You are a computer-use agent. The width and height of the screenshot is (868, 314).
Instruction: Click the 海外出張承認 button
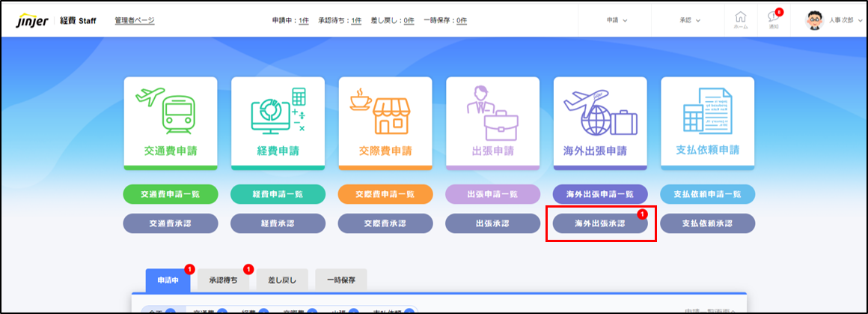(x=600, y=223)
